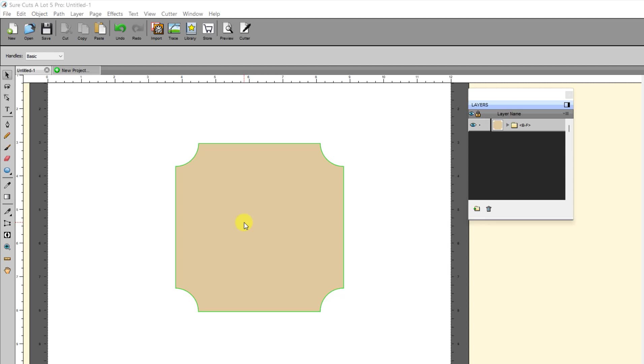The image size is (644, 364).
Task: Toggle global layer visibility eye in header
Action: [x=471, y=114]
